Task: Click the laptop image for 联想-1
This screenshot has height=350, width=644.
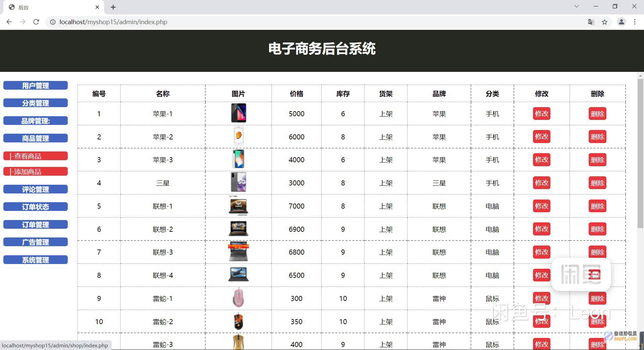Action: pos(238,205)
